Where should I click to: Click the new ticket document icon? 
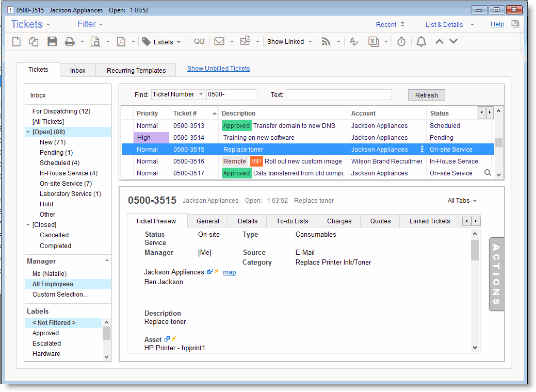pos(17,42)
